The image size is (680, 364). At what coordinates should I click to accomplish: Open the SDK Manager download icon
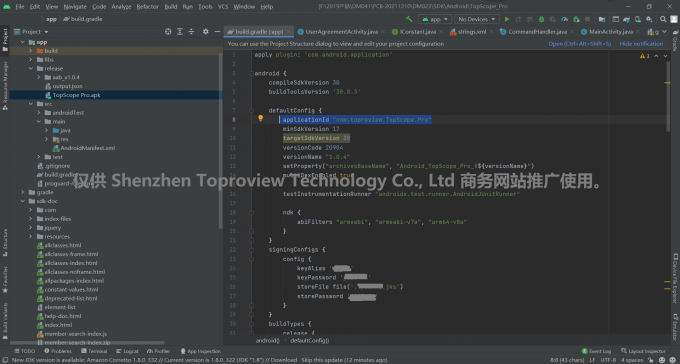coord(649,19)
